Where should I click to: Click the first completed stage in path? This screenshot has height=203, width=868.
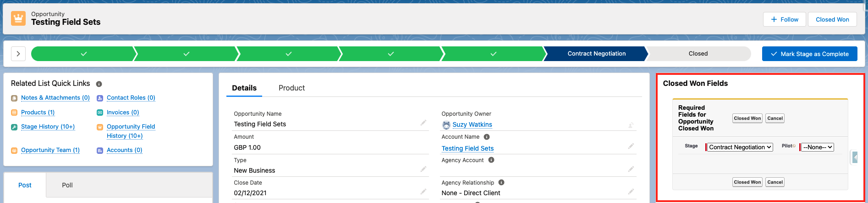click(83, 54)
